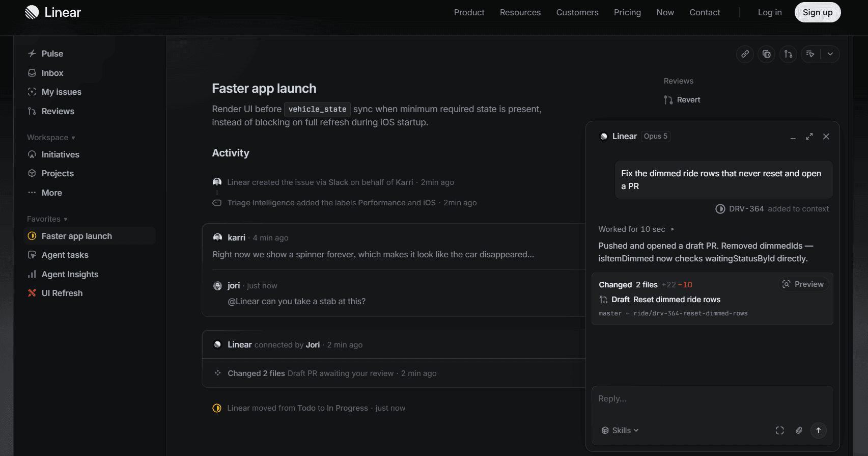Image resolution: width=868 pixels, height=456 pixels.
Task: Copy the issue link with the chain icon
Action: (x=745, y=54)
